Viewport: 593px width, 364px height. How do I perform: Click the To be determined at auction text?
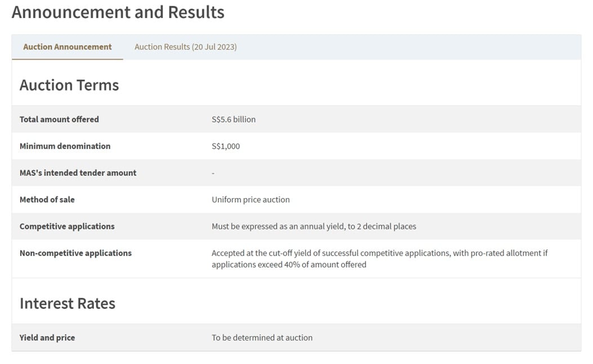click(262, 338)
